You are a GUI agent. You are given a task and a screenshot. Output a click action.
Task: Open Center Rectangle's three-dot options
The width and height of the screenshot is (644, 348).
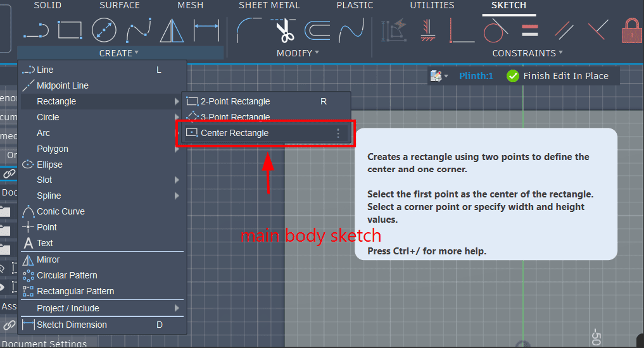[338, 133]
